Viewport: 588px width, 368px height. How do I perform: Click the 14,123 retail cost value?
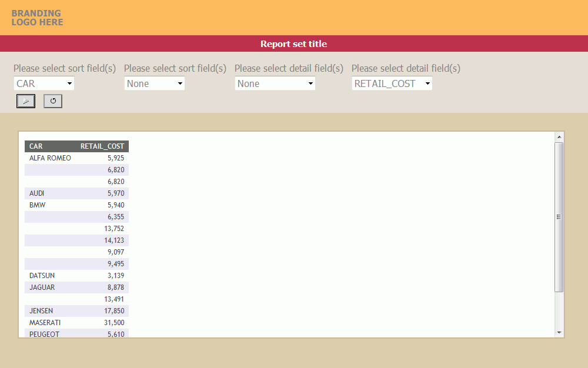(114, 240)
